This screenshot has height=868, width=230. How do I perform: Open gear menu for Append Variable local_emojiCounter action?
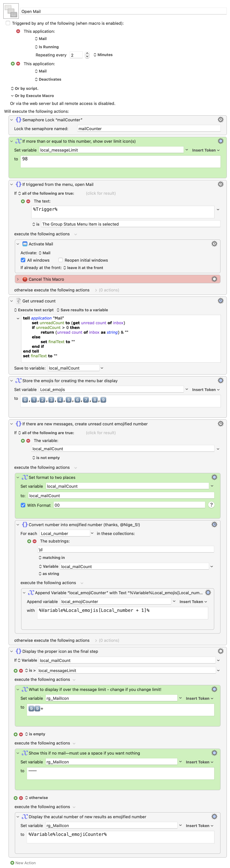click(208, 592)
